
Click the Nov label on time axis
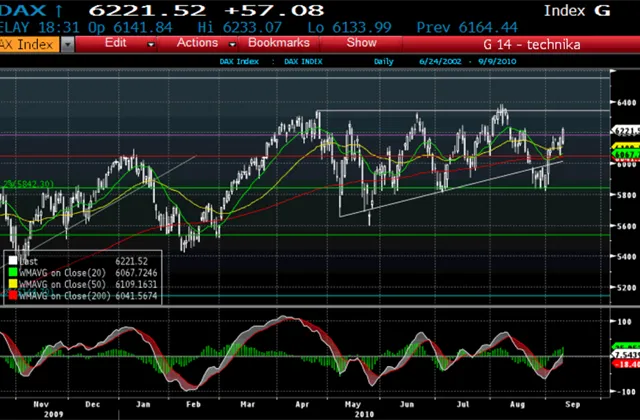pyautogui.click(x=41, y=404)
